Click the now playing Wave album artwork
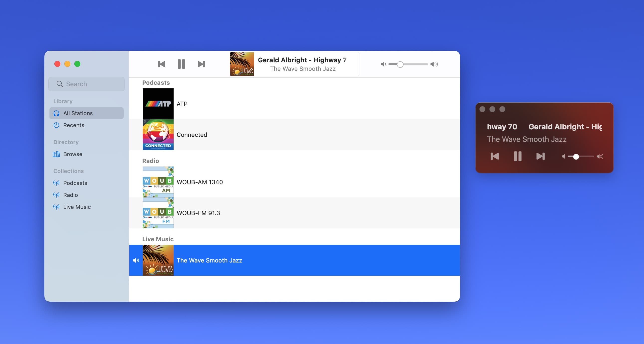Image resolution: width=644 pixels, height=344 pixels. (242, 64)
